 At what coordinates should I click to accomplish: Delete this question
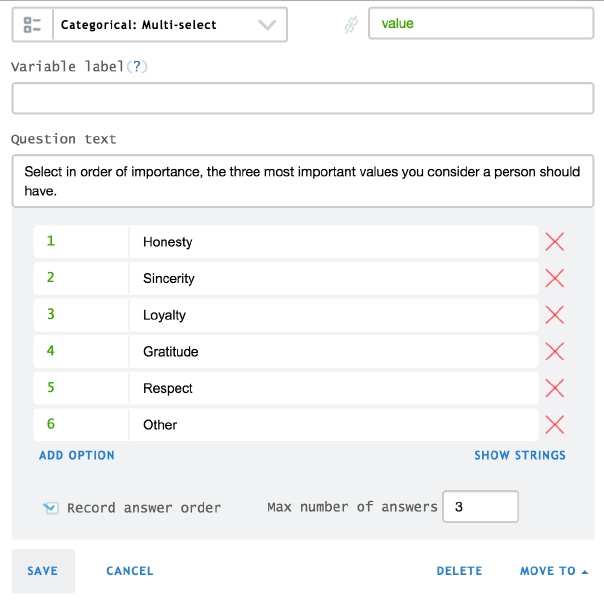(459, 571)
